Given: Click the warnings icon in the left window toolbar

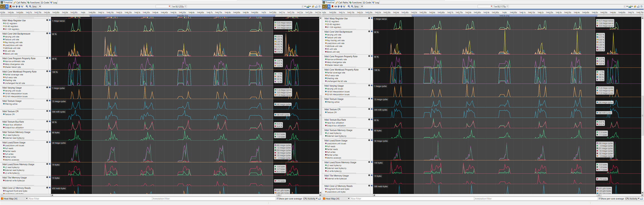Looking at the screenshot, I should point(2,7).
